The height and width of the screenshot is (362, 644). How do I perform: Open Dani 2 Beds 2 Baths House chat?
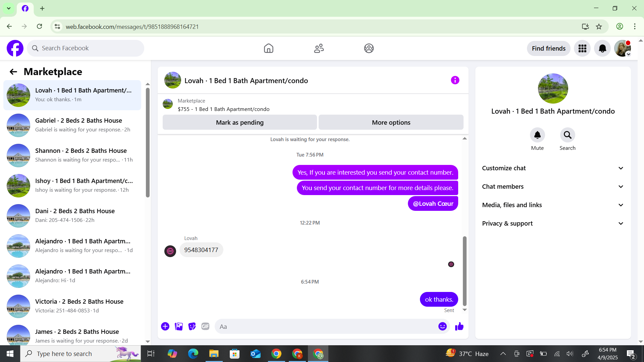tap(72, 216)
